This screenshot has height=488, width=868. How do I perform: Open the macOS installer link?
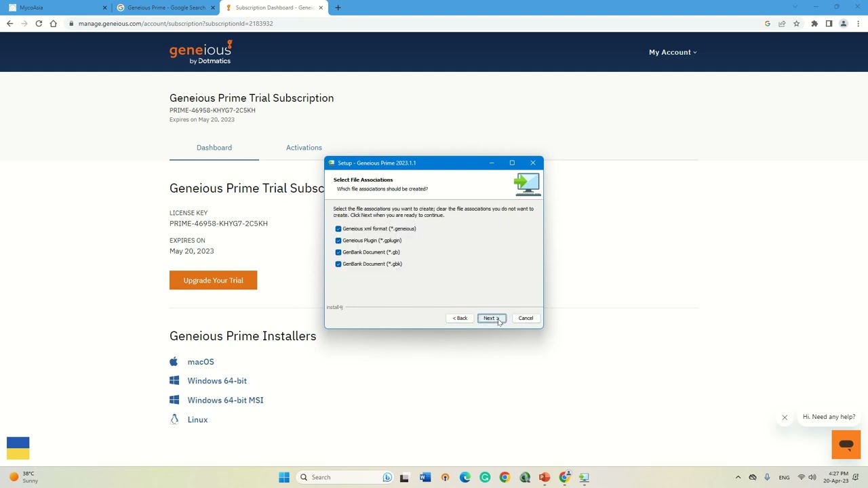pyautogui.click(x=201, y=362)
